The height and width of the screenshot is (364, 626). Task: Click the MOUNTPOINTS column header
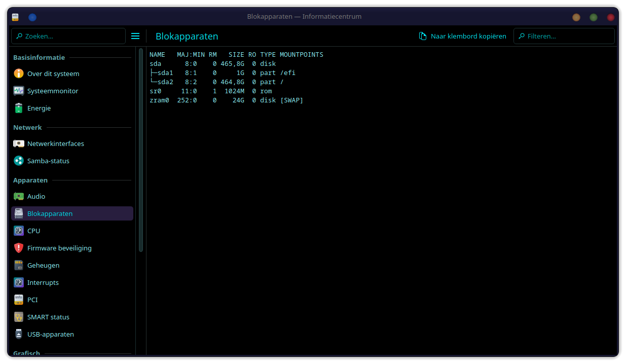pos(302,55)
